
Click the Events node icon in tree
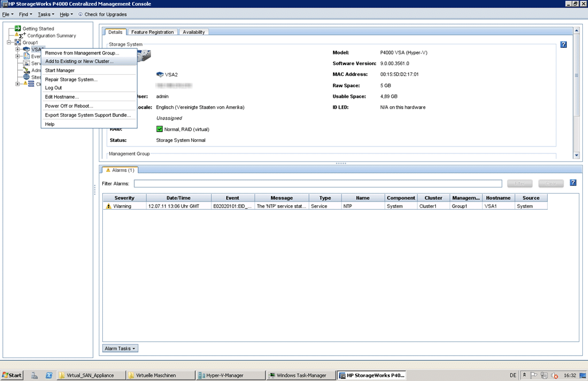point(26,56)
